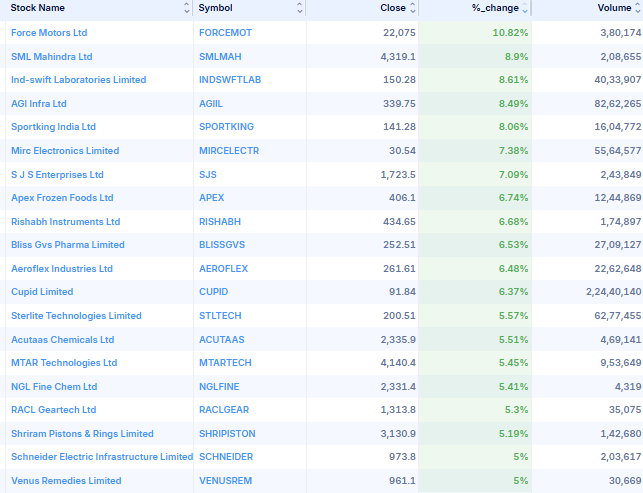Image resolution: width=643 pixels, height=493 pixels.
Task: Open AGI Infra Ltd stock page
Action: (x=39, y=104)
